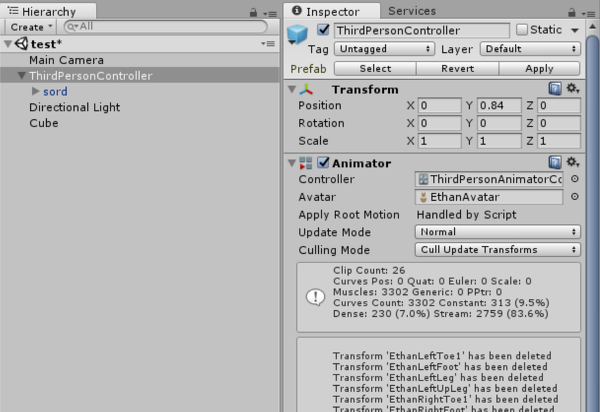This screenshot has width=600, height=412.
Task: Select Cube in Hierarchy
Action: point(44,123)
